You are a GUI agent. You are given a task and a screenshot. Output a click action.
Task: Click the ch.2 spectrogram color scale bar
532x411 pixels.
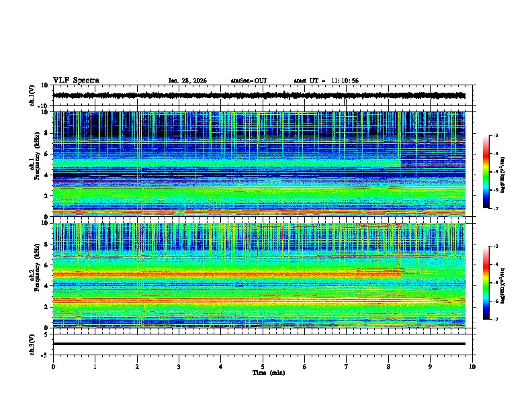[x=486, y=283]
